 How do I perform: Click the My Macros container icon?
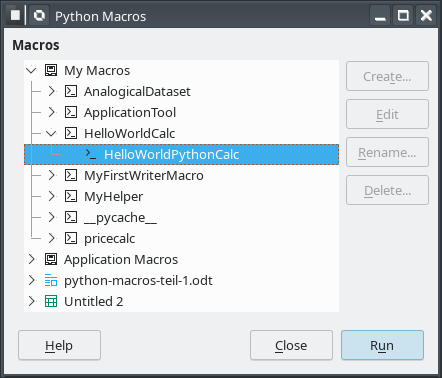pos(51,70)
